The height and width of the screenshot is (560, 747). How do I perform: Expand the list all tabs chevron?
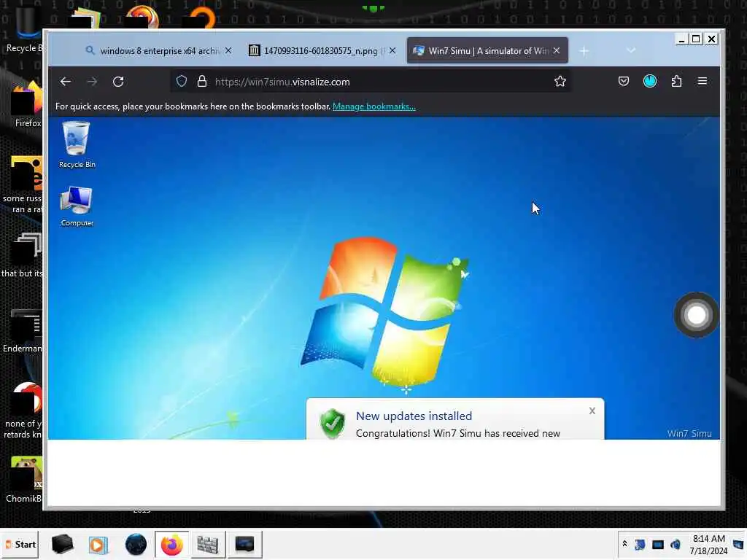pyautogui.click(x=631, y=50)
